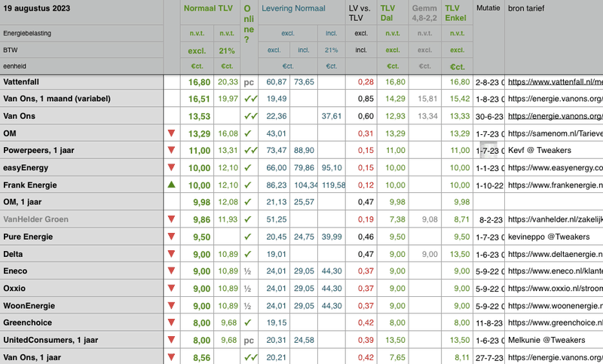Open the deltaenergie.nl source link
Screen dimensions: 603x364
click(555, 254)
